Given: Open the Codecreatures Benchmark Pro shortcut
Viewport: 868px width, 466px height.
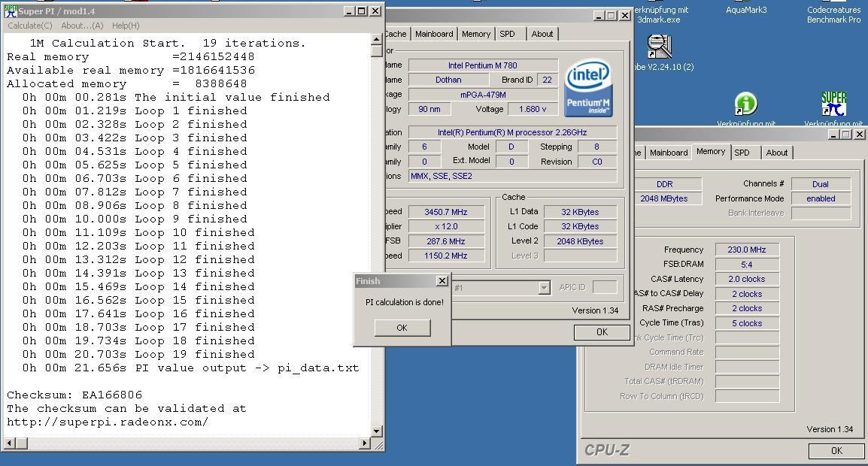Looking at the screenshot, I should click(x=833, y=14).
